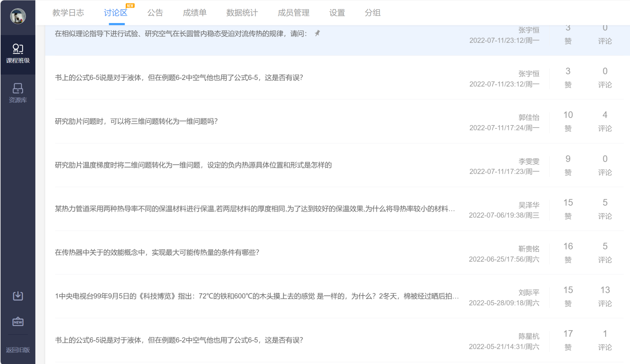Open 李雯雯's post on 肋片温度梯度

(193, 165)
